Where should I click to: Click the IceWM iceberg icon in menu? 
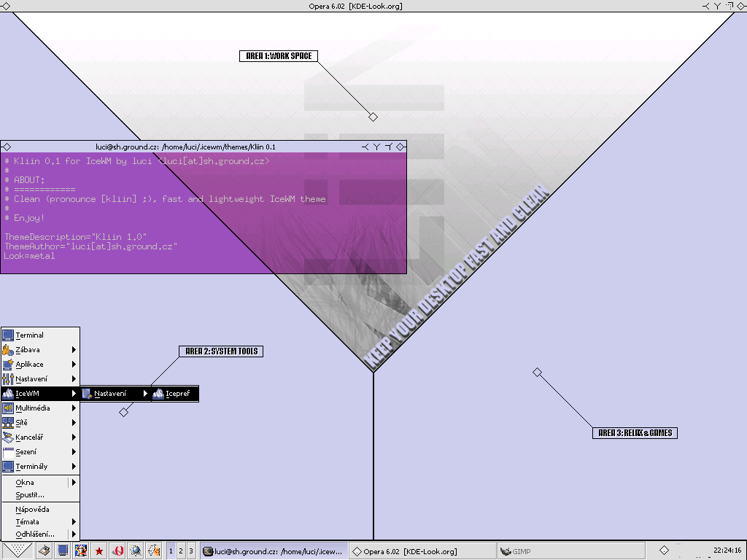pyautogui.click(x=8, y=393)
